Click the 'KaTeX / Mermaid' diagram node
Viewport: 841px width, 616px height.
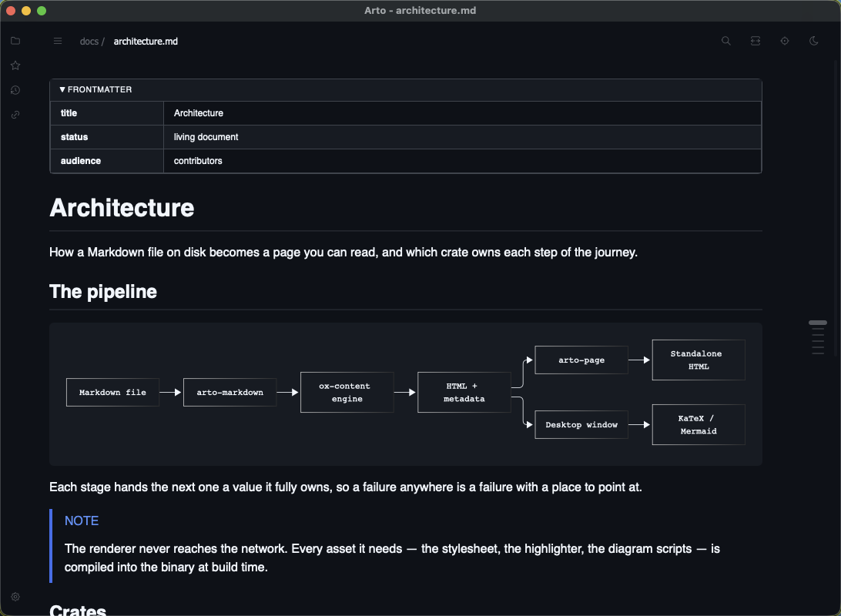click(x=699, y=424)
